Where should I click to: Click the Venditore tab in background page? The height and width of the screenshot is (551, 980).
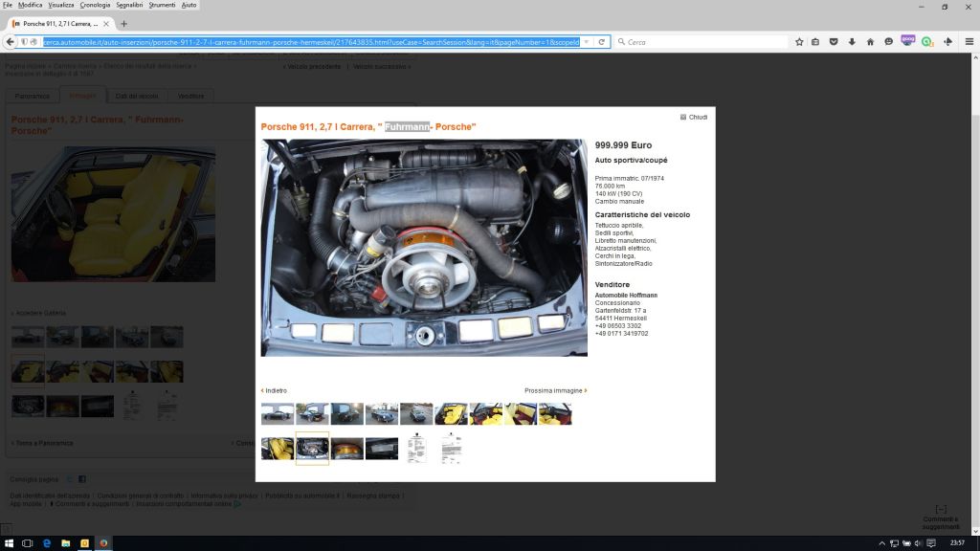coord(190,97)
